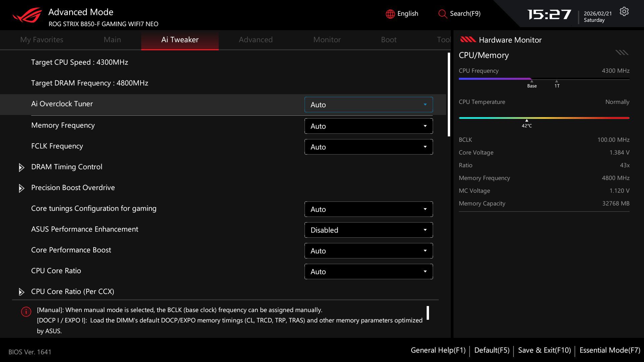Switch to the Monitor tab

tap(327, 40)
